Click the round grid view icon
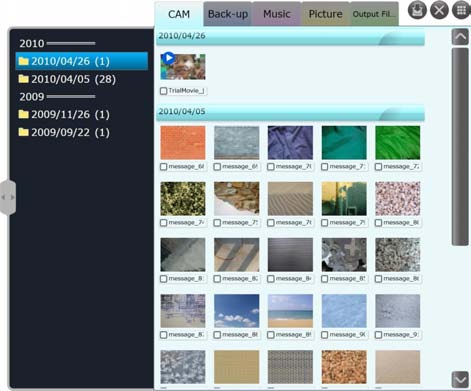This screenshot has width=471, height=391. pos(461,10)
